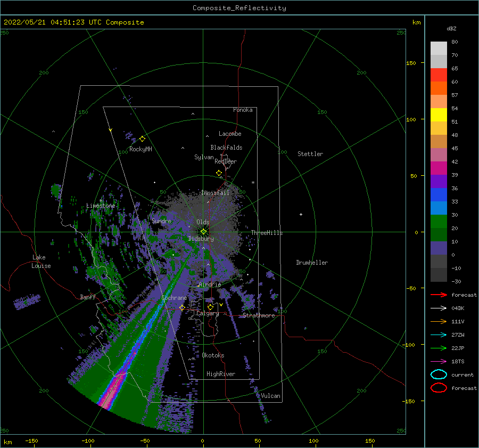
Task: Click the Limestone label
Action: [x=101, y=206]
